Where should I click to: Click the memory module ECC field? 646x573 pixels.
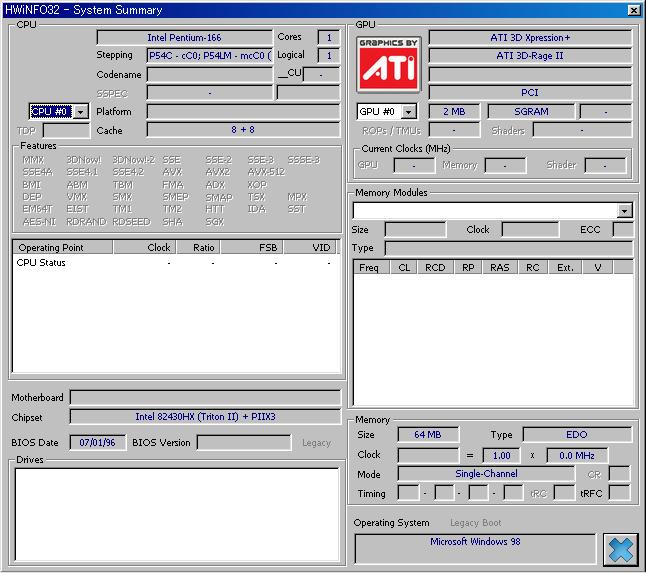[623, 229]
